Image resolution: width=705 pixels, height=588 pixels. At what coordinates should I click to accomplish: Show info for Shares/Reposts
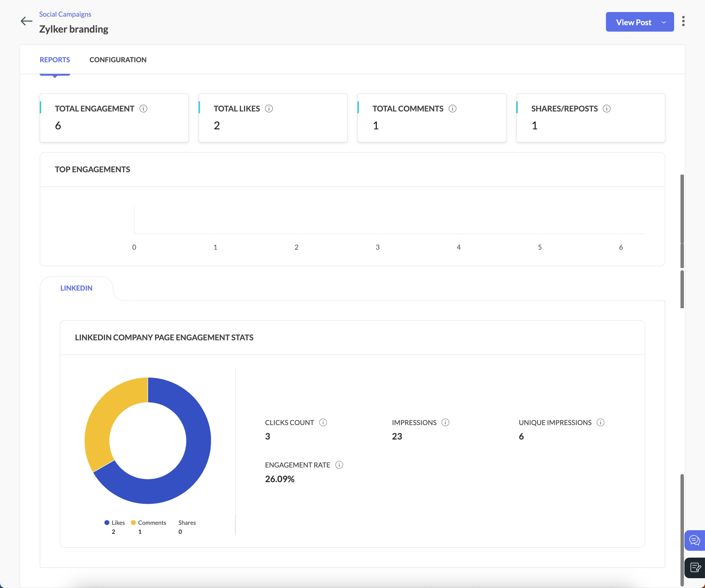click(607, 108)
